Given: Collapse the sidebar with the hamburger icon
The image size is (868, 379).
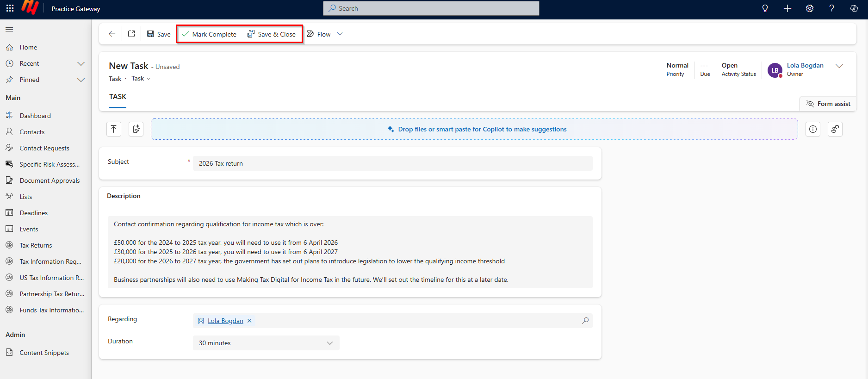Looking at the screenshot, I should [9, 30].
